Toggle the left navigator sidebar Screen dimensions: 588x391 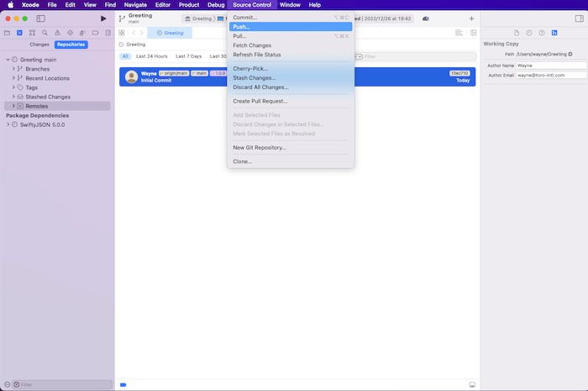pos(40,18)
